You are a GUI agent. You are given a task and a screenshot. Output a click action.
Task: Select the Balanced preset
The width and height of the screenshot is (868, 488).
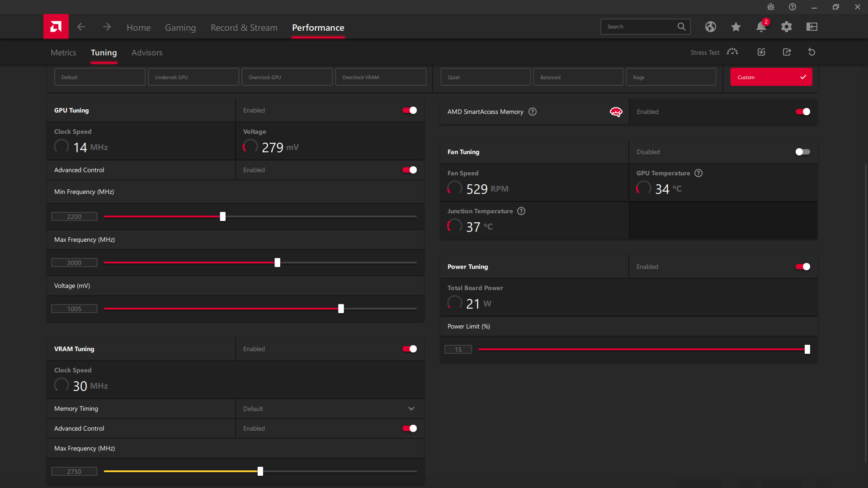point(578,77)
